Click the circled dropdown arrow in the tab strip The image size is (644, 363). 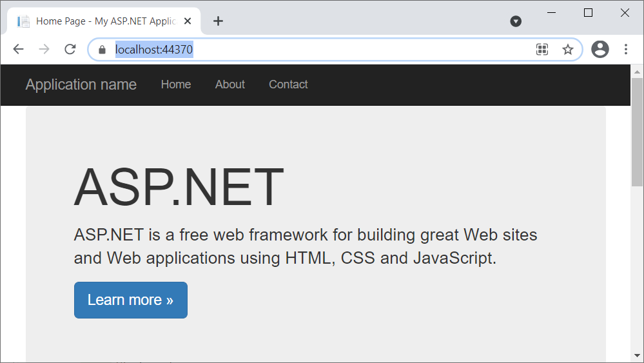click(x=516, y=21)
